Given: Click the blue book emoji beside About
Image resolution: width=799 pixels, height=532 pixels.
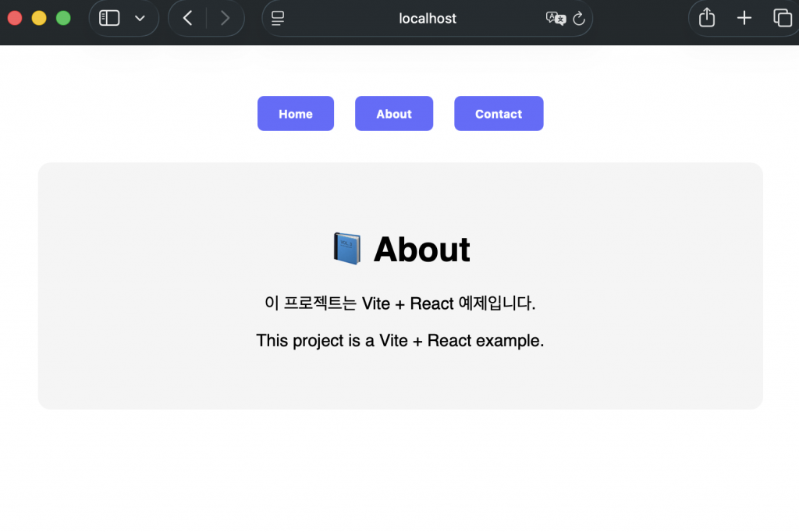Looking at the screenshot, I should tap(346, 249).
